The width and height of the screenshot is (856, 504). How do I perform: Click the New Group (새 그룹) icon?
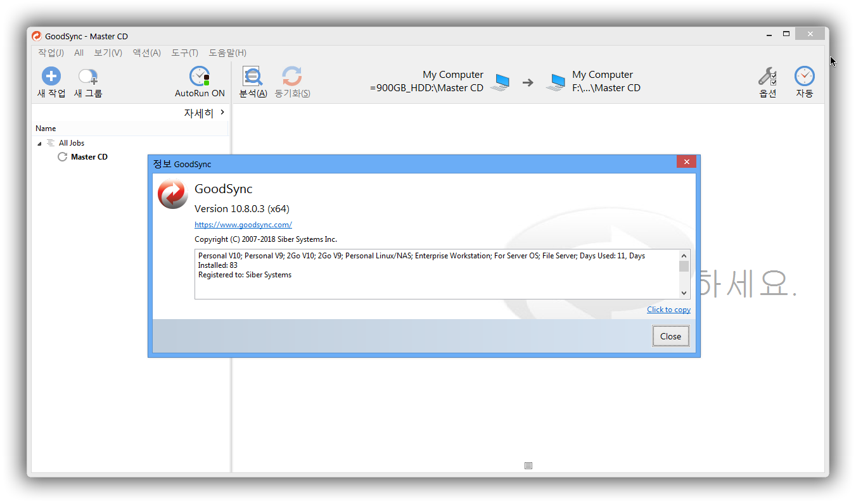(87, 77)
